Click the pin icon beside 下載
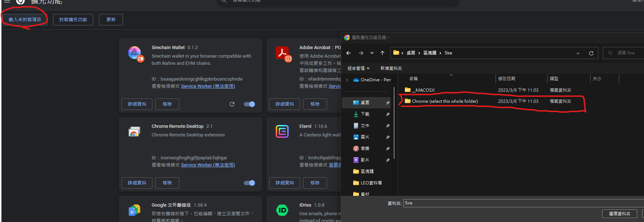 [388, 114]
